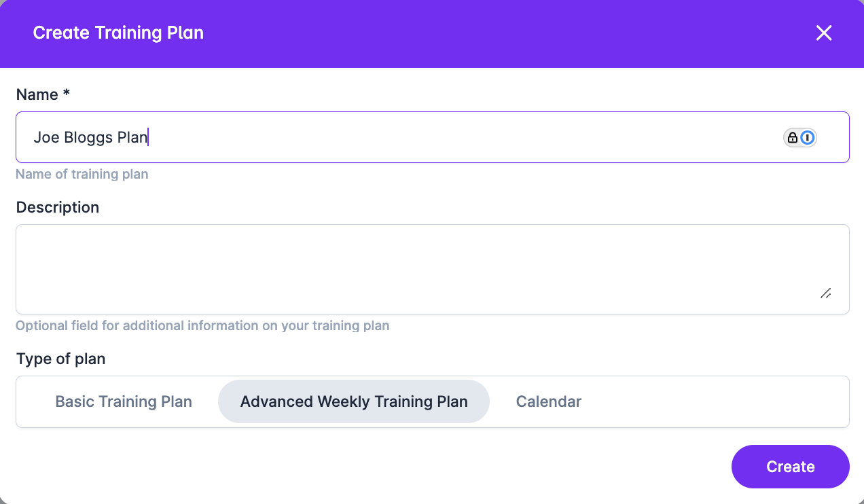Select Calendar plan type

tap(549, 401)
